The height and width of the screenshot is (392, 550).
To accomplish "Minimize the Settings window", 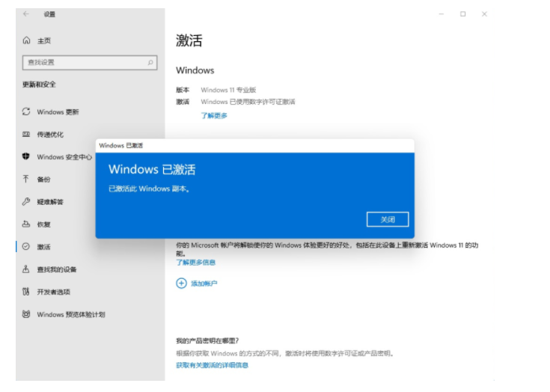I will point(441,14).
